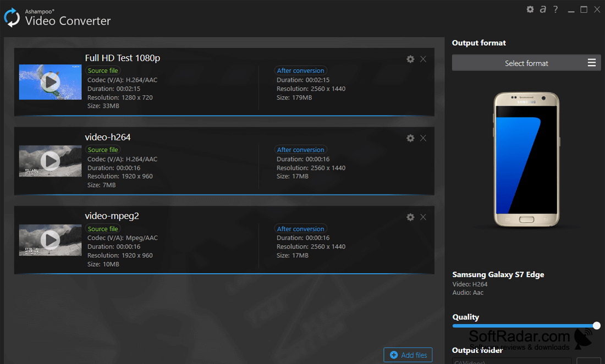Click the Samsung Galaxy S7 Edge device image
The image size is (605, 364).
coord(526,159)
